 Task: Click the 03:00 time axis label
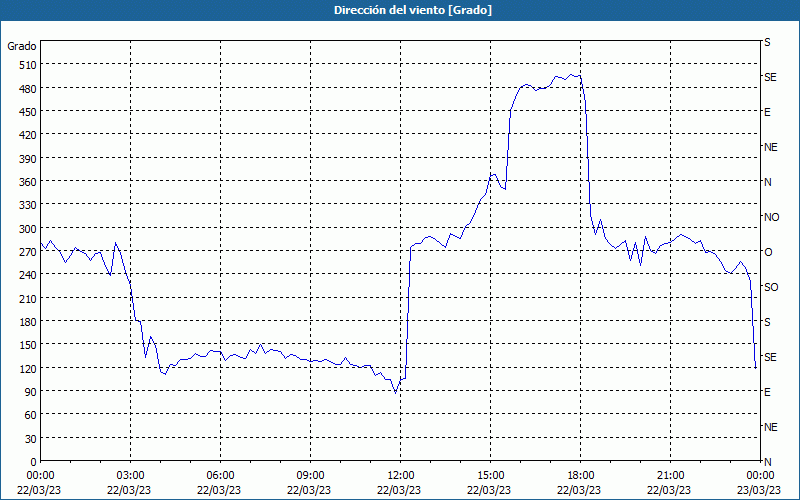(x=130, y=476)
